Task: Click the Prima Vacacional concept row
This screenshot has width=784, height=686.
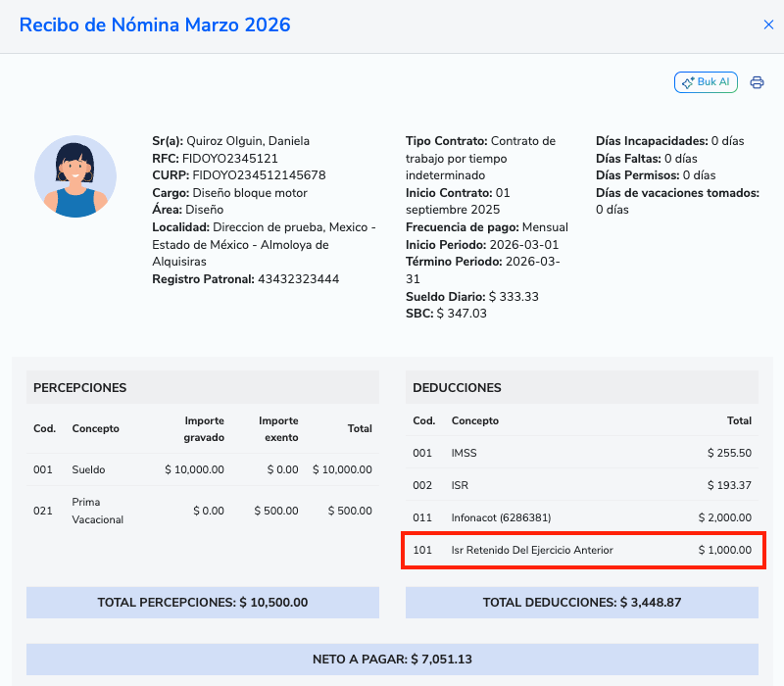Action: [202, 511]
